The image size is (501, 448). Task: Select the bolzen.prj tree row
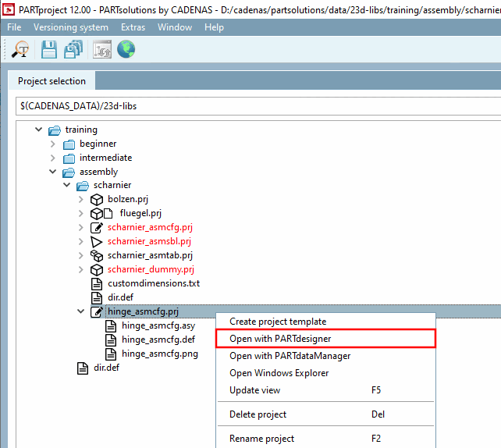(128, 199)
